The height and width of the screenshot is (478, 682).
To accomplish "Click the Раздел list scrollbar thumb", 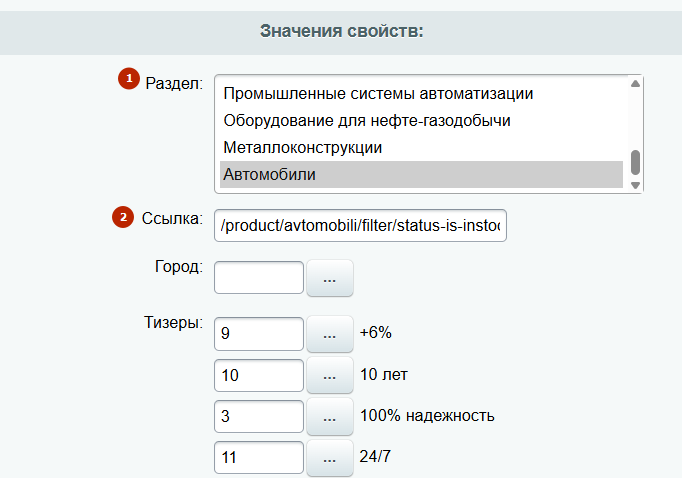I will (x=635, y=163).
